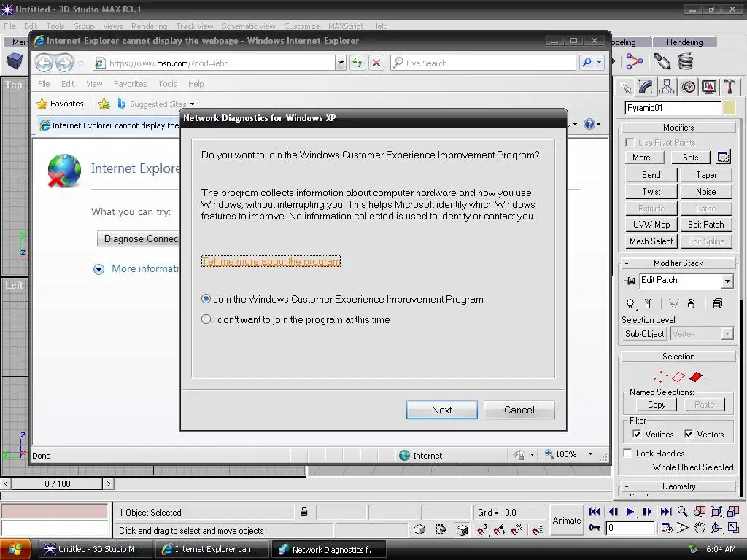Screen dimensions: 747x560
Task: Click Remove Modifier trash can icon
Action: [x=692, y=304]
